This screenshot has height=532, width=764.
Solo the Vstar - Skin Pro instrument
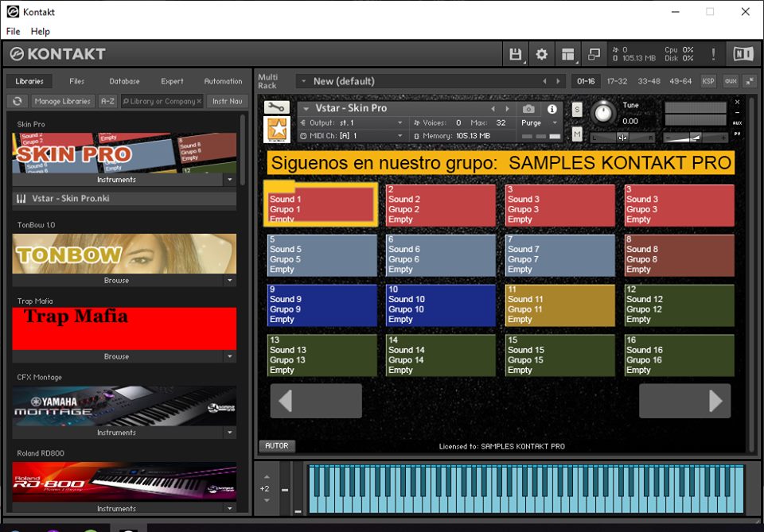pos(576,109)
